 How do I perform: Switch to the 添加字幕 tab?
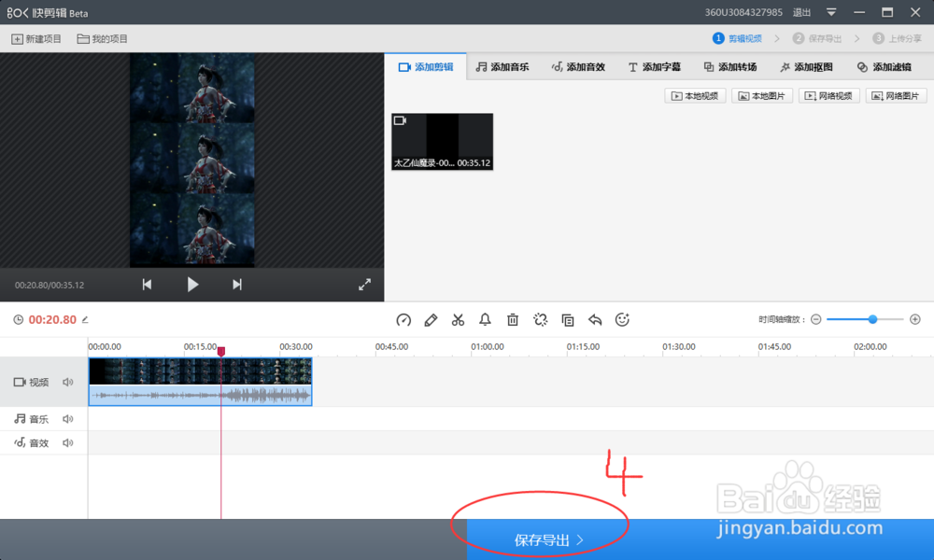pyautogui.click(x=654, y=66)
